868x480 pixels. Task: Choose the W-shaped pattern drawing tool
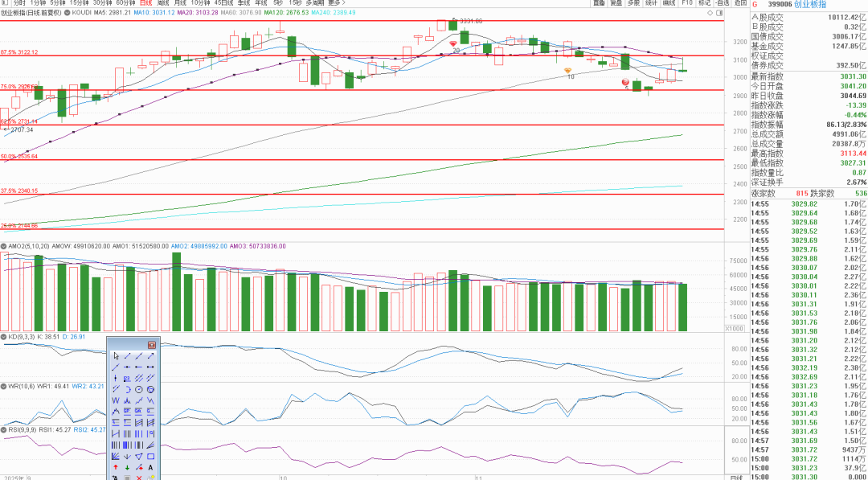click(117, 400)
